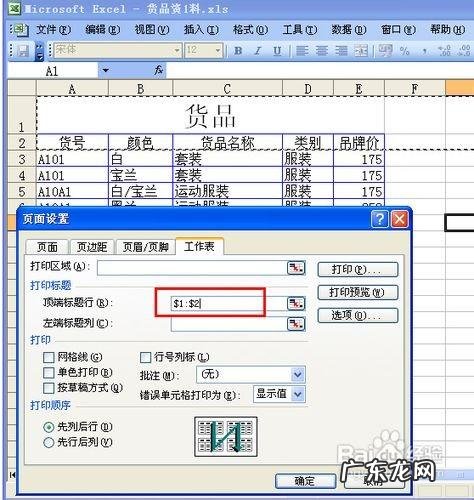This screenshot has height=500, width=474.
Task: Click cell A10A1 in row 5
Action: coord(72,191)
